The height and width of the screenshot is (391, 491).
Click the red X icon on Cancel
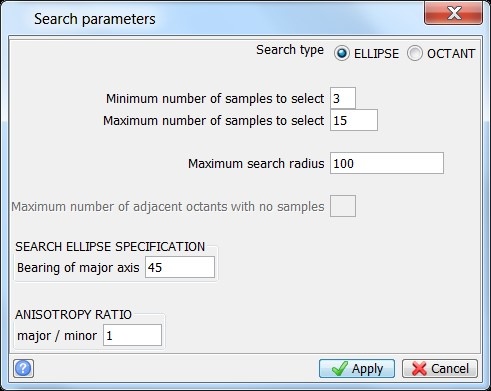(x=419, y=369)
